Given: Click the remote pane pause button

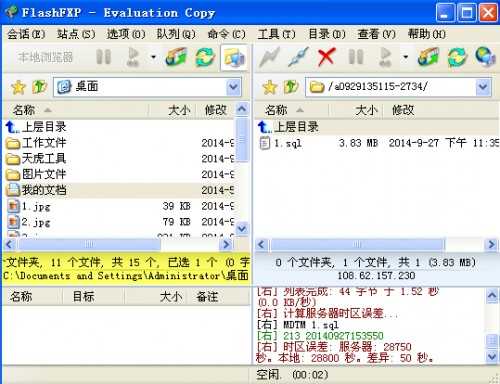Looking at the screenshot, I should (355, 57).
